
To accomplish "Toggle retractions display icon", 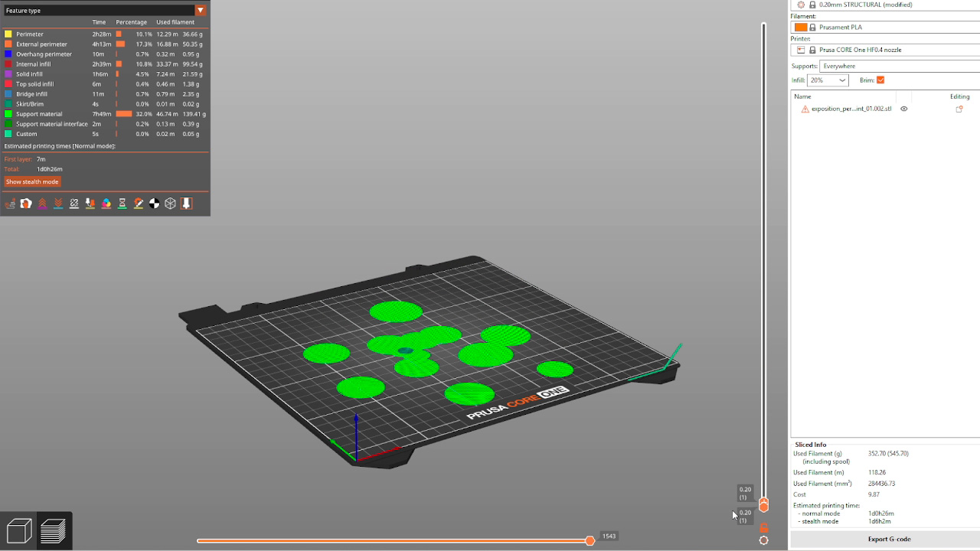I will click(x=42, y=204).
